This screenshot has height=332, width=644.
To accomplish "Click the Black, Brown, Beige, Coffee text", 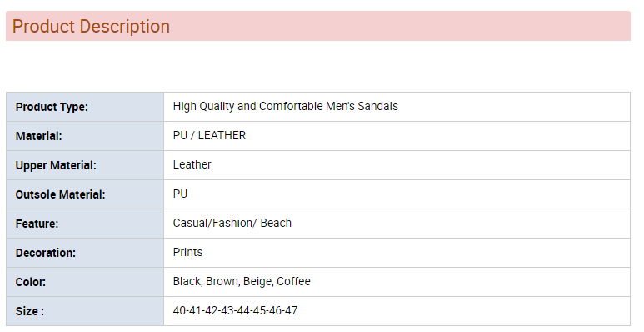I will tap(242, 281).
